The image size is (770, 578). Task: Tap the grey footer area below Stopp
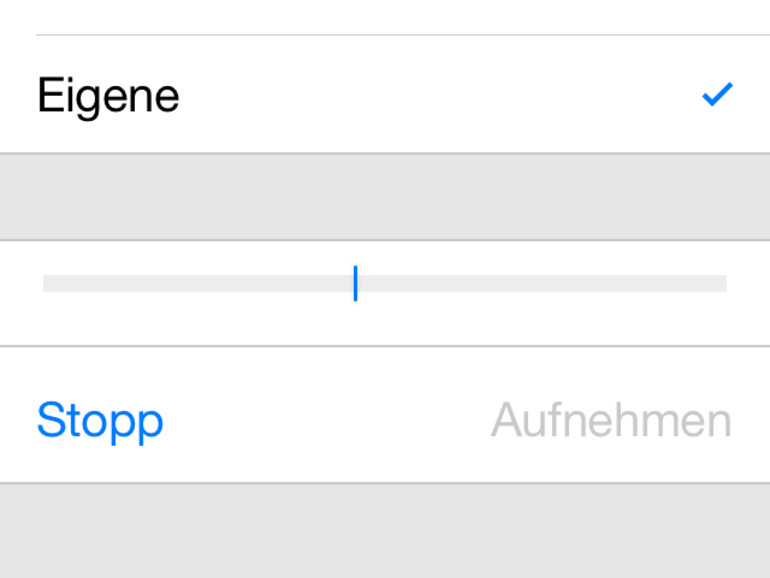click(385, 532)
